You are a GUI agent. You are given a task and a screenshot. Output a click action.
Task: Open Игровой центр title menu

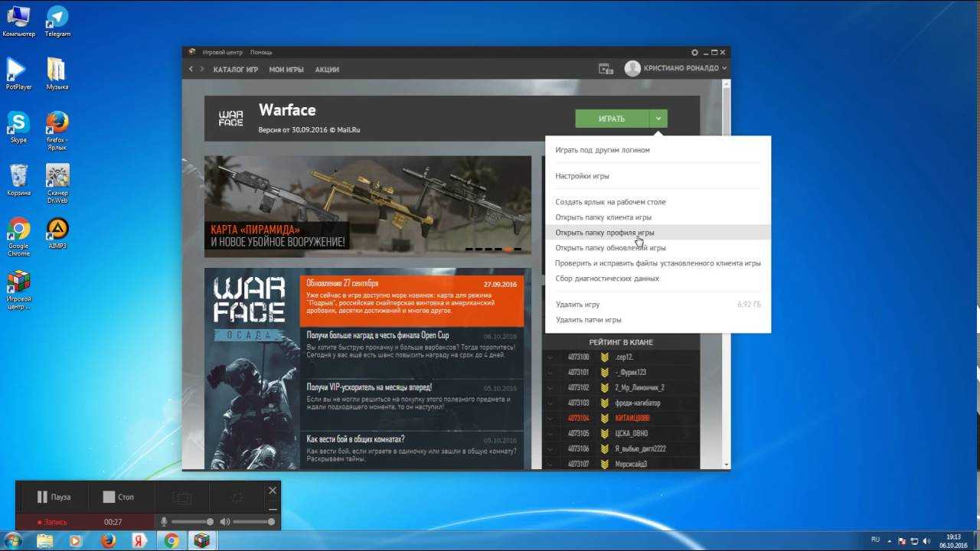pyautogui.click(x=222, y=52)
